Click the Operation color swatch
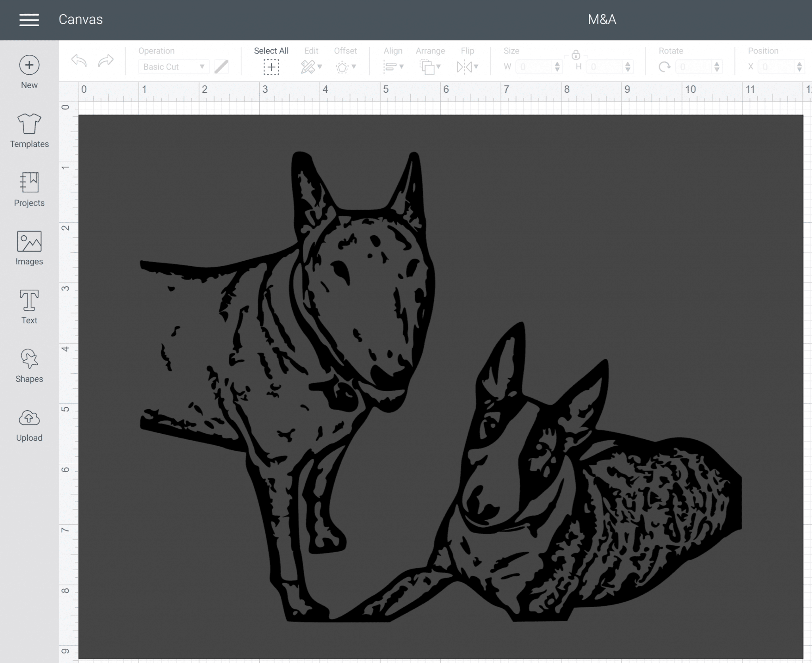 coord(221,67)
